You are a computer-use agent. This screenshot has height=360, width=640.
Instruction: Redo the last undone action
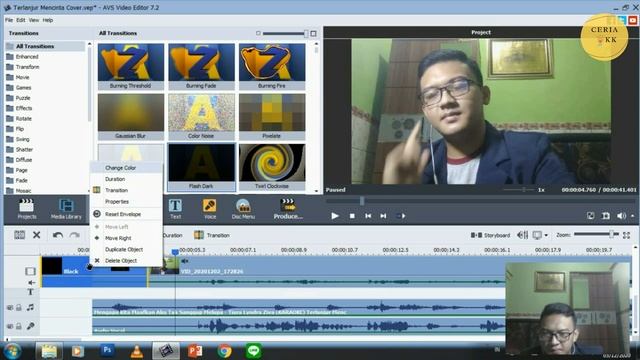(x=74, y=235)
